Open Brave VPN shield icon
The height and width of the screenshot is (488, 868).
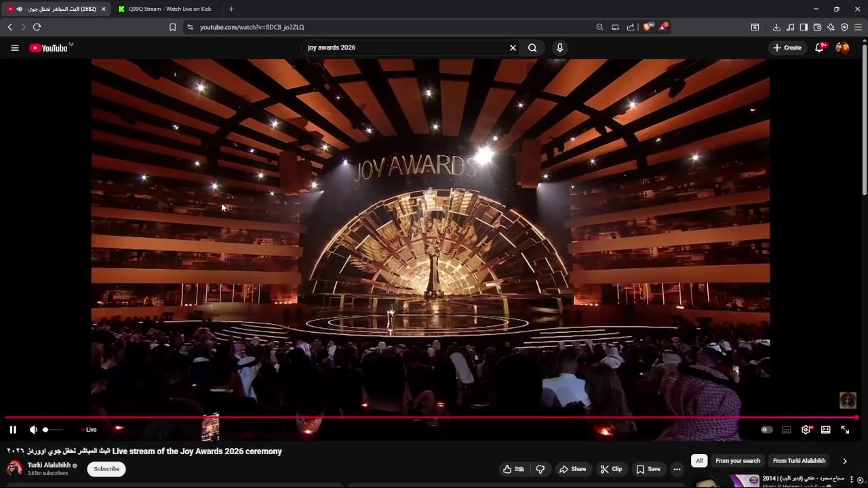click(844, 27)
